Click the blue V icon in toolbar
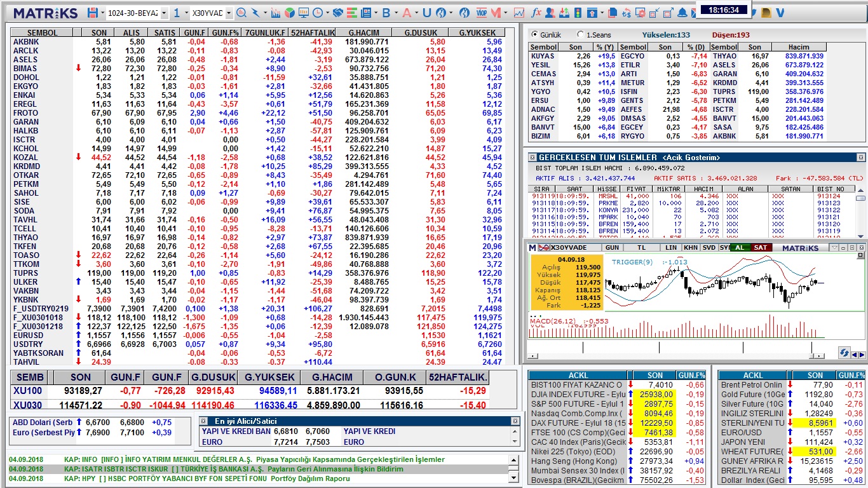Image resolution: width=868 pixels, height=488 pixels. pyautogui.click(x=780, y=13)
